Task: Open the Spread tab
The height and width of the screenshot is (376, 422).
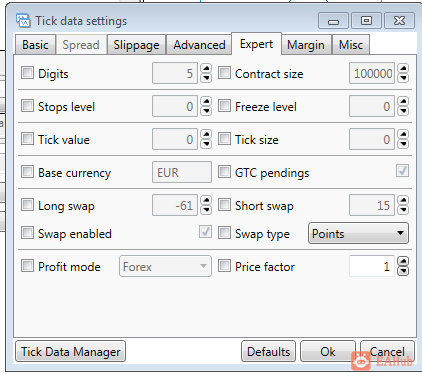Action: coord(81,44)
